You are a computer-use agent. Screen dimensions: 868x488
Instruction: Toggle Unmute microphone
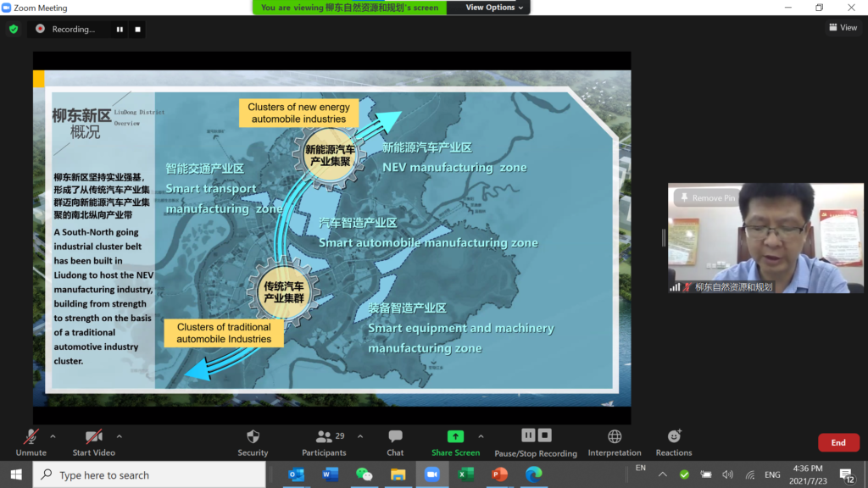31,437
